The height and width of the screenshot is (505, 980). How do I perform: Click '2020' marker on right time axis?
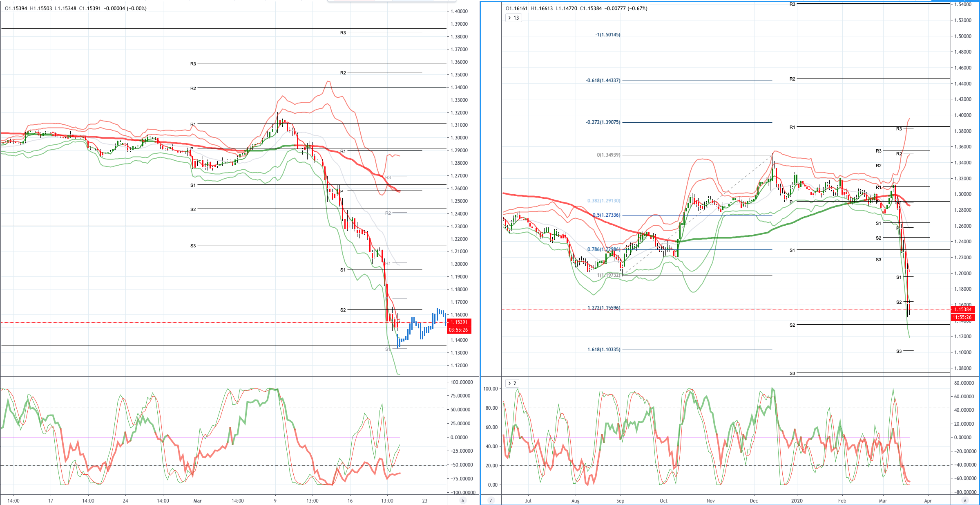[797, 501]
